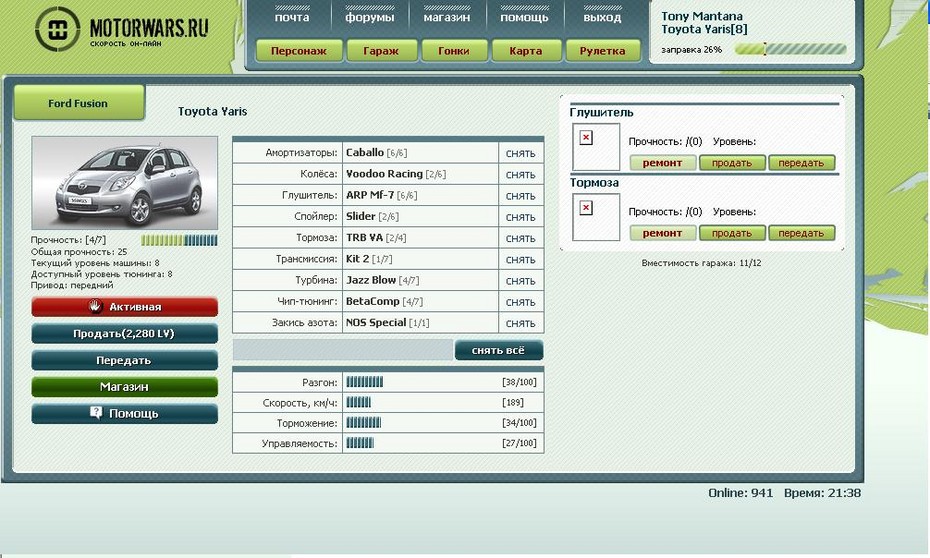Go to the Гараж section

coord(381,51)
